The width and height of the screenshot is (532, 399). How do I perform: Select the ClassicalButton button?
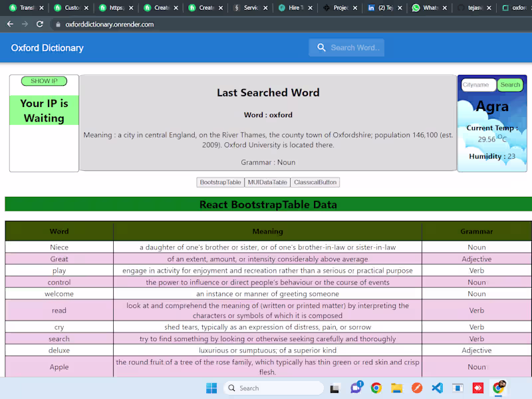click(315, 182)
